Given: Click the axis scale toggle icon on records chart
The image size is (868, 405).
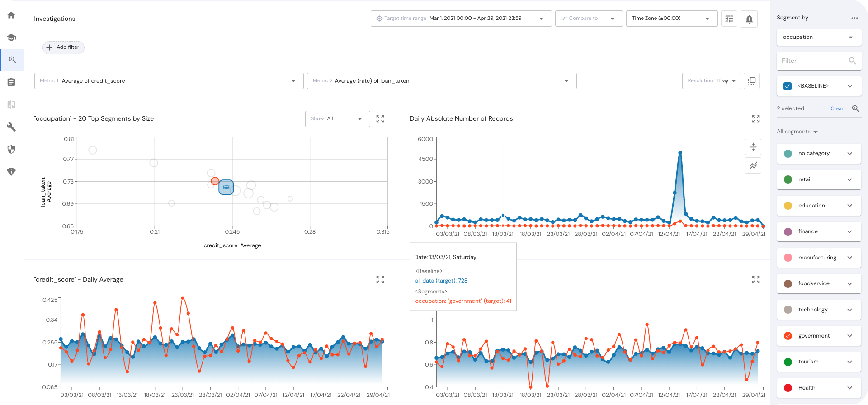Looking at the screenshot, I should (753, 147).
